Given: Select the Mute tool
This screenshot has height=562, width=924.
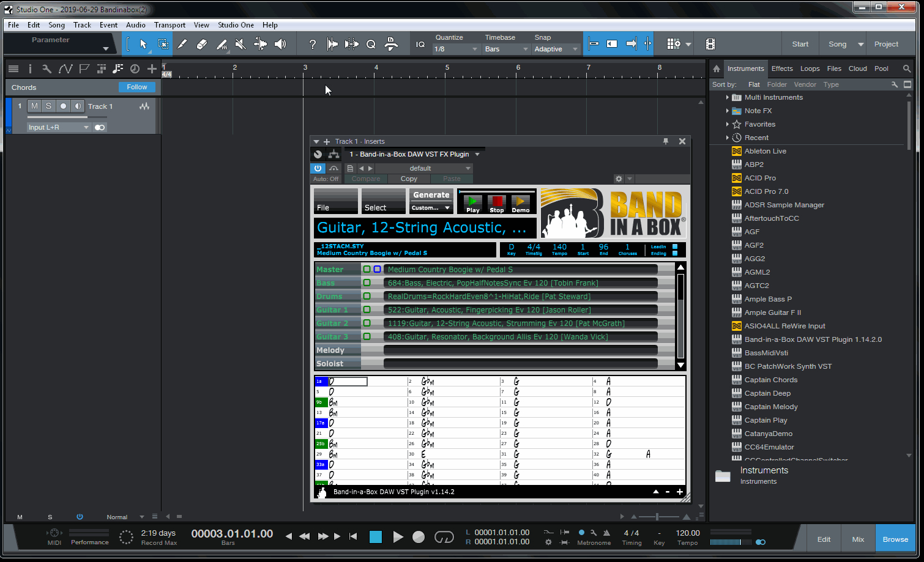Looking at the screenshot, I should tap(241, 44).
